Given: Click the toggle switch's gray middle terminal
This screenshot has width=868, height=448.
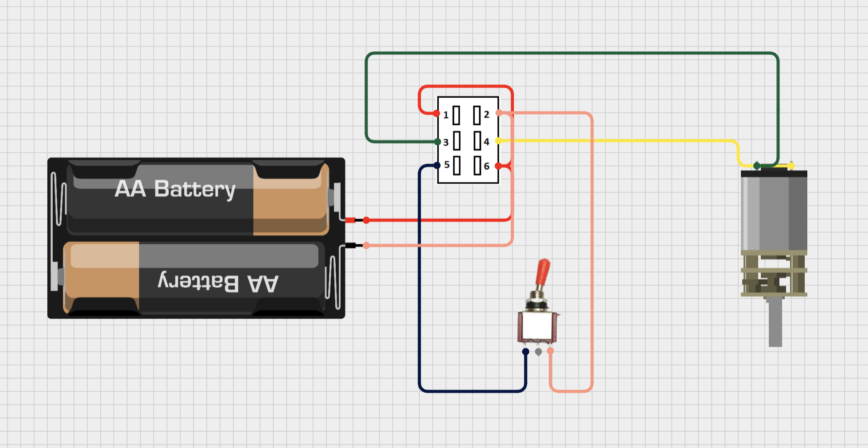Looking at the screenshot, I should [538, 351].
